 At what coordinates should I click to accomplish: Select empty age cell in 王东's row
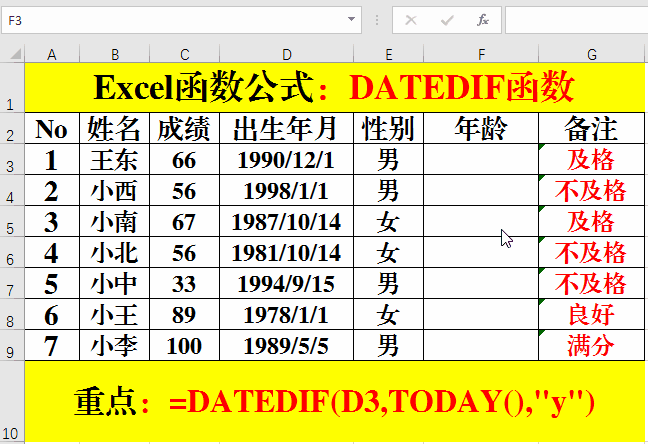(x=481, y=159)
